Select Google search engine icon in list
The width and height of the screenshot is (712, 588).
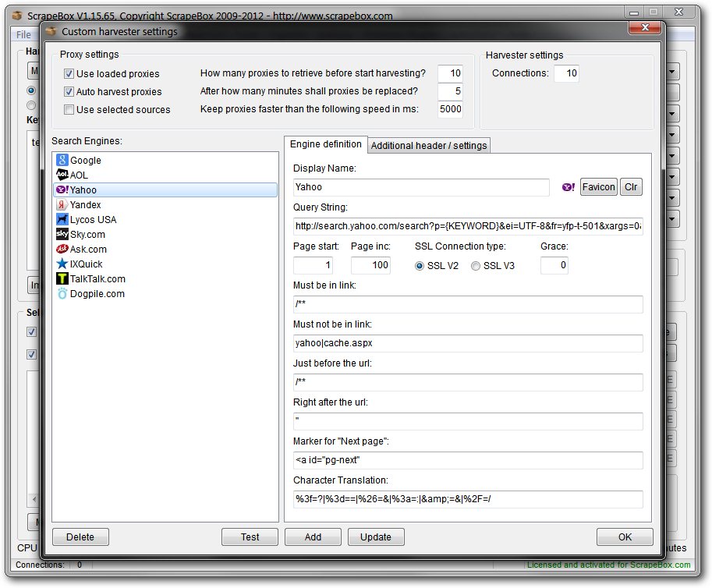point(62,160)
